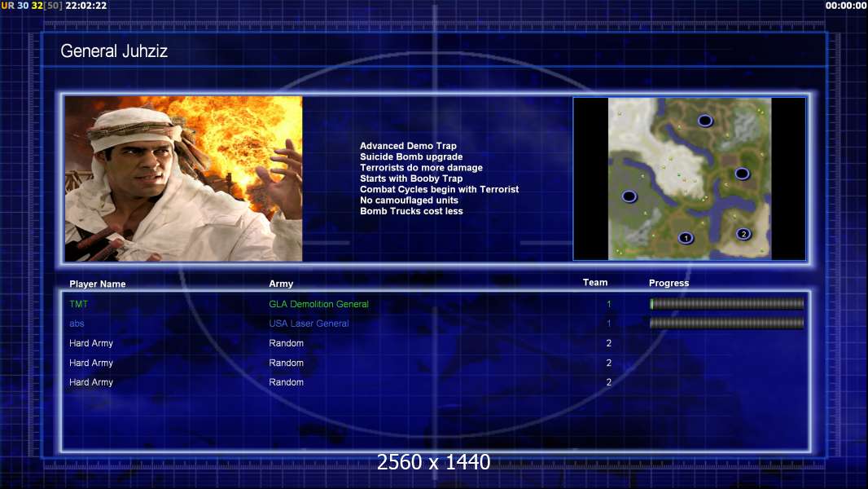868x489 pixels.
Task: Click the "Bomb Trucks cost less" ability line
Action: click(x=411, y=211)
